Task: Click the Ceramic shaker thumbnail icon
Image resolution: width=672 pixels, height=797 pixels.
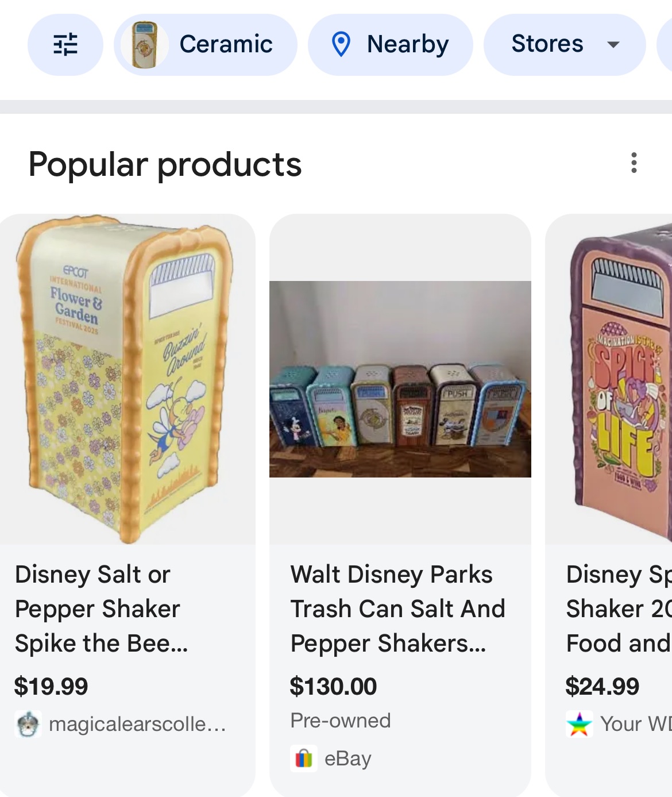Action: pos(144,44)
